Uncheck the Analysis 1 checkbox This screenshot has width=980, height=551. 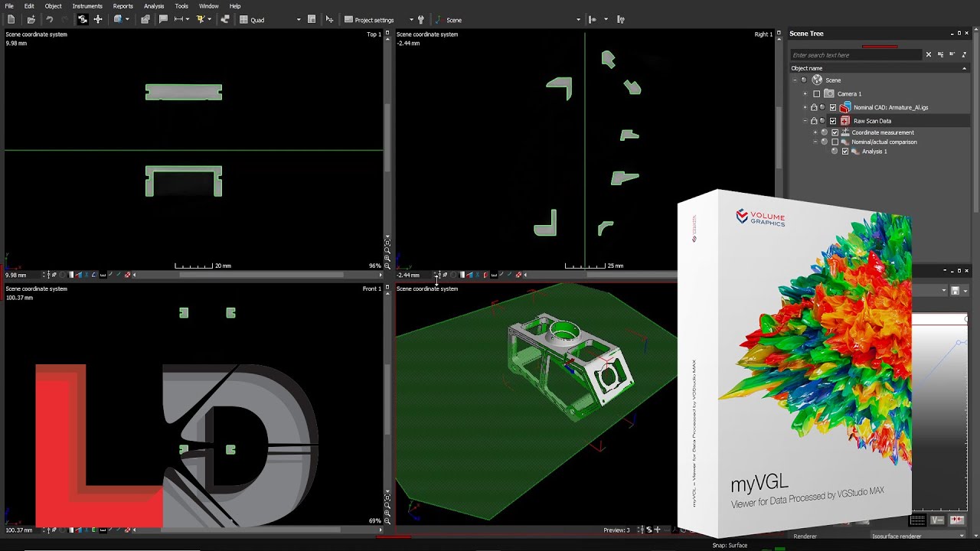click(845, 152)
